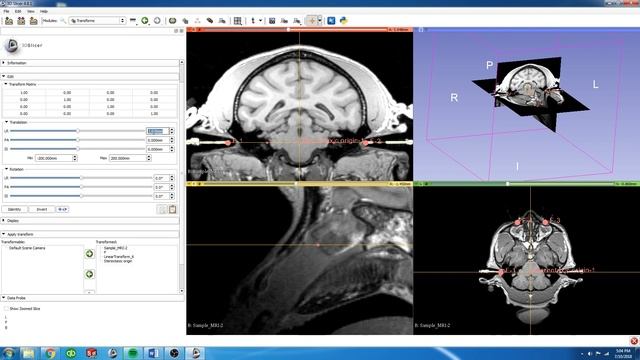The height and width of the screenshot is (360, 640).
Task: Open the Transforms module toolbar icon
Action: coord(198,21)
